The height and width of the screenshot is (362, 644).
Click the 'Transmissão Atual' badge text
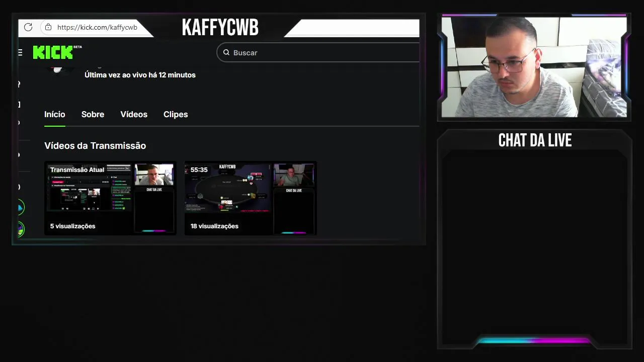coord(77,170)
